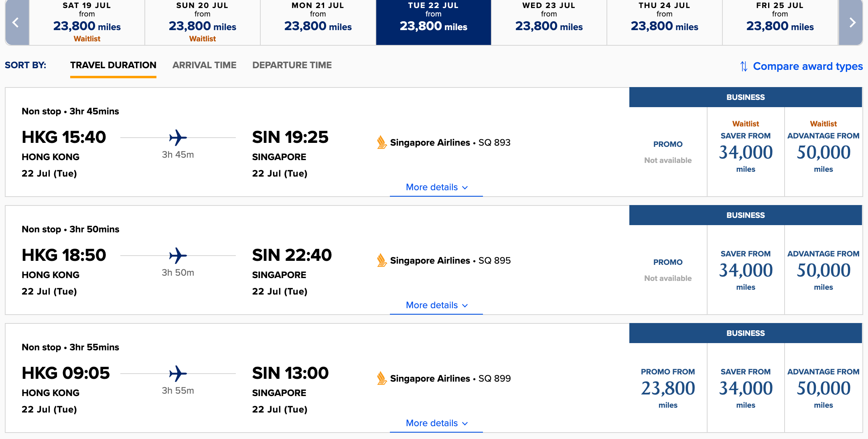Screen dimensions: 868x439
Task: Expand More details for flight SQ 899
Action: [436, 423]
